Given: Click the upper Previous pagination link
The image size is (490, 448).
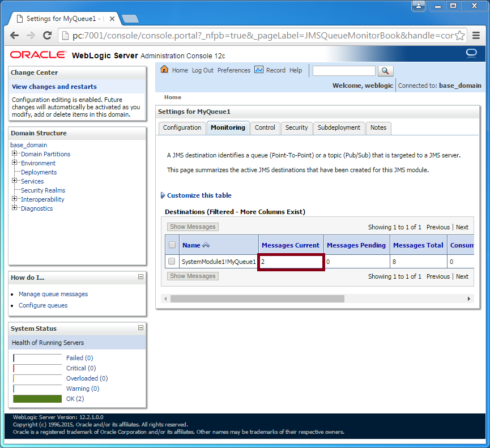Looking at the screenshot, I should tap(438, 227).
